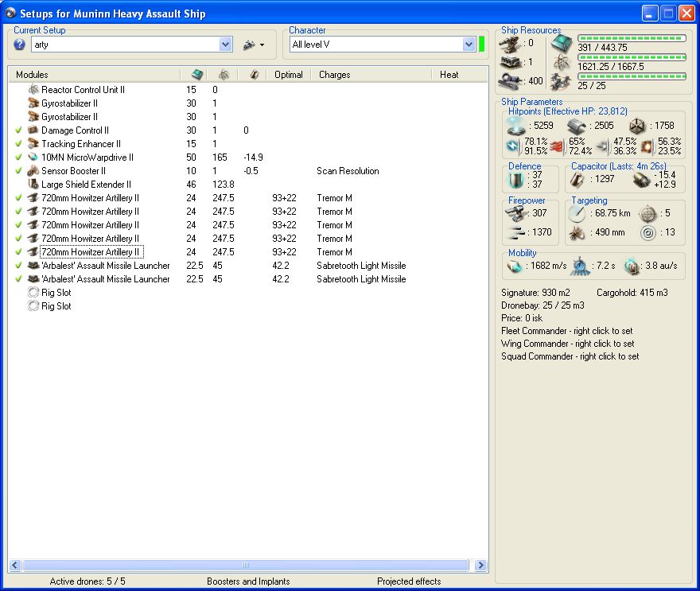Click the turret firepower icon showing 307
Image resolution: width=700 pixels, height=591 pixels.
pyautogui.click(x=516, y=213)
